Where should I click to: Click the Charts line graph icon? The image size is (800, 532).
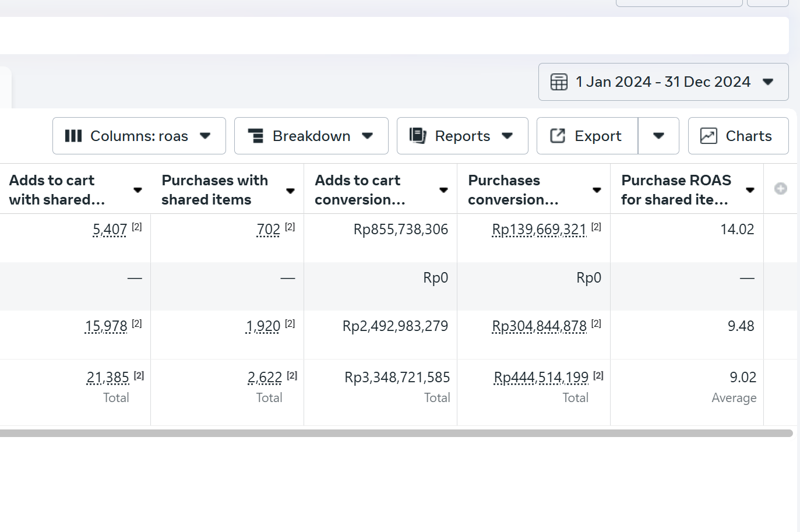coord(709,136)
